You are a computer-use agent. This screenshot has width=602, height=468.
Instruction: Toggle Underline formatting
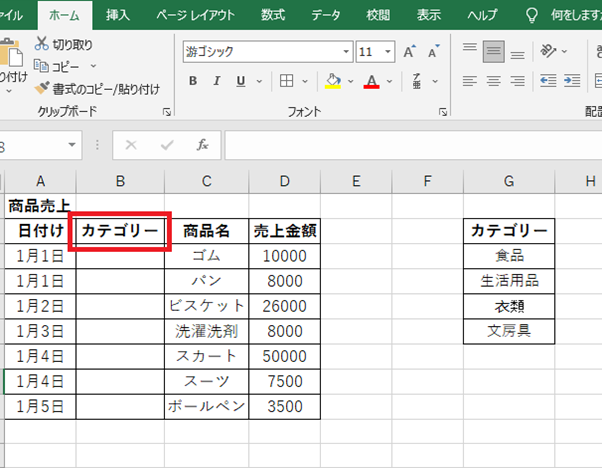(x=241, y=81)
